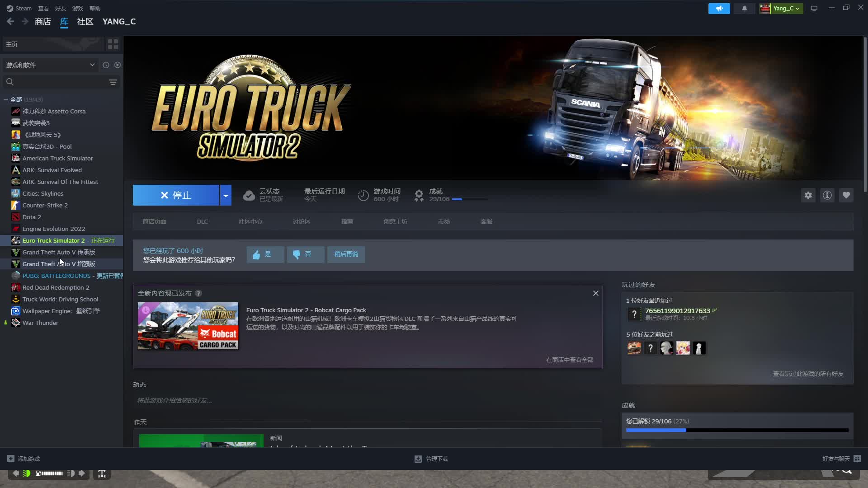Click the announcements megaphone icon
868x488 pixels.
coord(719,8)
